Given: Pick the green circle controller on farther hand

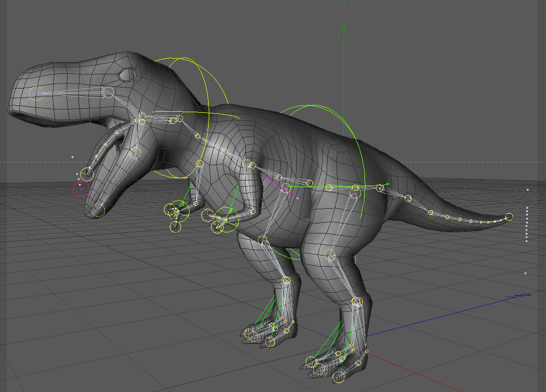Looking at the screenshot, I should [179, 210].
